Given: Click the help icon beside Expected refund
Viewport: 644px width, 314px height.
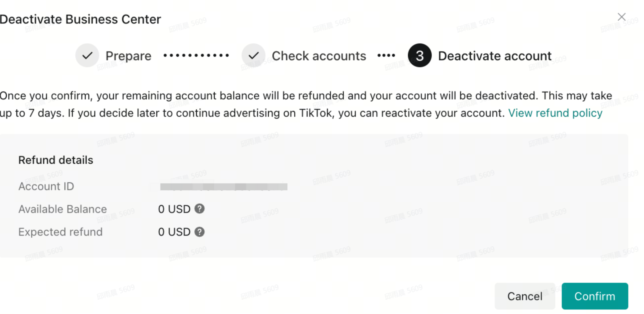Looking at the screenshot, I should (x=199, y=232).
